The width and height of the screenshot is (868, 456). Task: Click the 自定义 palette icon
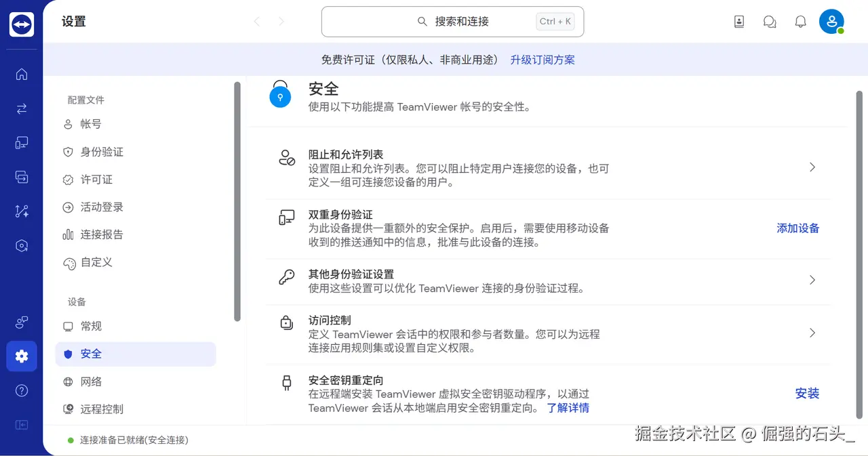click(x=68, y=263)
